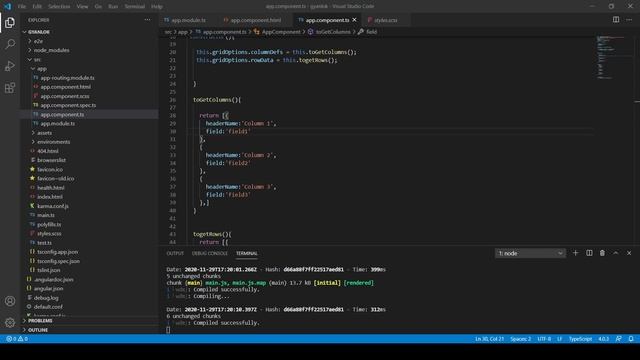Expand the PROBLEMS section in sidebar
Image resolution: width=640 pixels, height=360 pixels.
pos(90,321)
